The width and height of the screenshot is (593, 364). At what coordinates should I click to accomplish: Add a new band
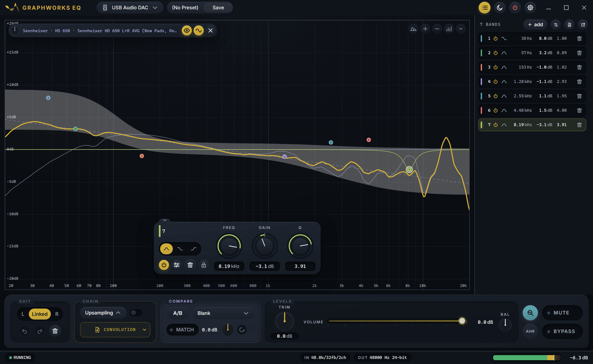pos(535,25)
